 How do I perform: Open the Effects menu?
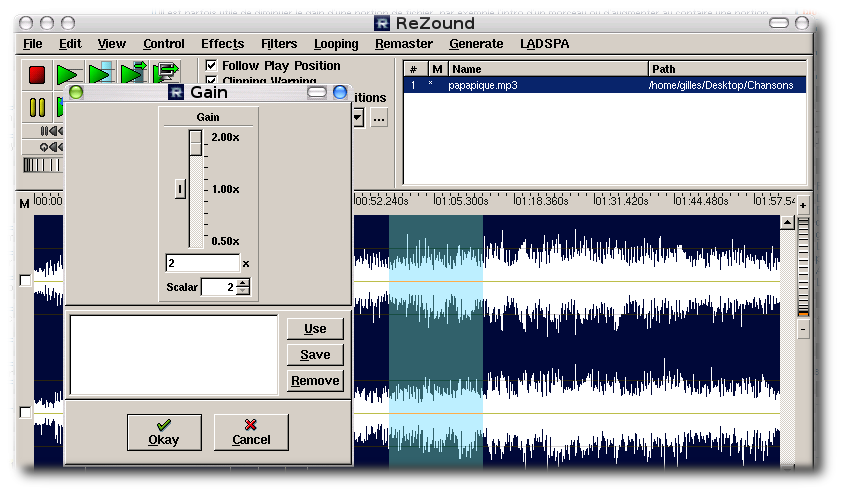222,44
